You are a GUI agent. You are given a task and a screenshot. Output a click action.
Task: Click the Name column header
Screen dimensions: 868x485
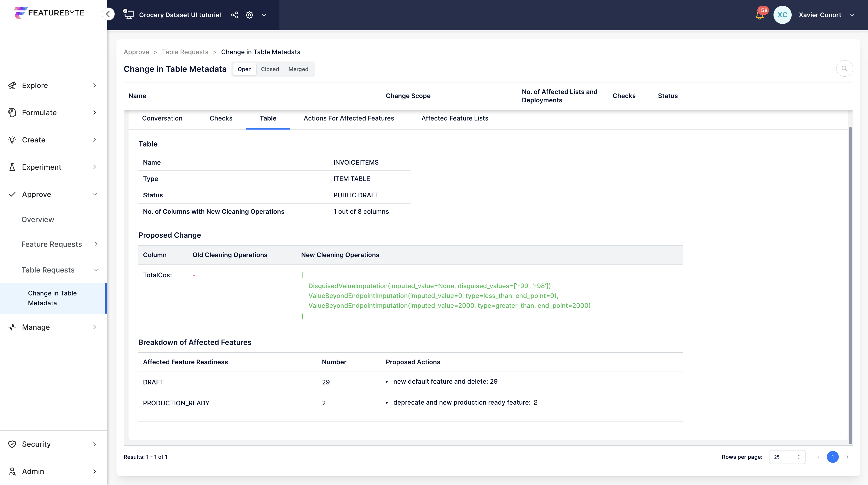pyautogui.click(x=137, y=96)
